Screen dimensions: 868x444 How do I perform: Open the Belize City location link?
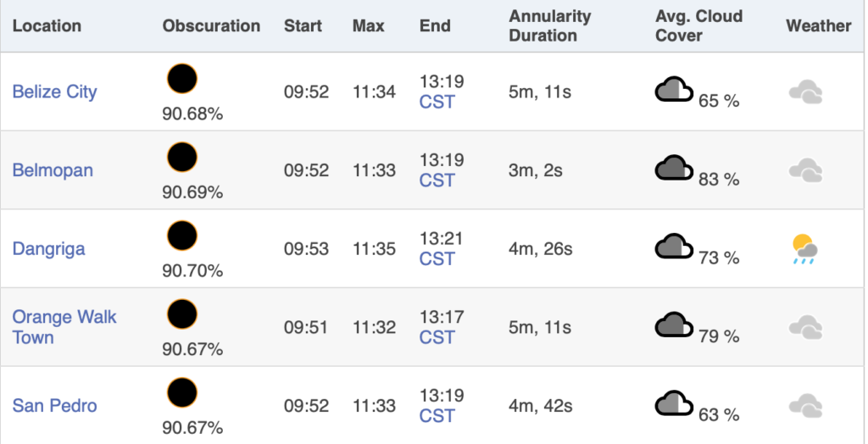click(x=55, y=92)
